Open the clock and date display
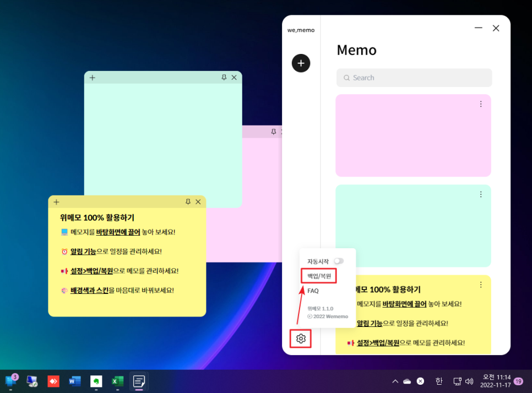 [x=495, y=381]
